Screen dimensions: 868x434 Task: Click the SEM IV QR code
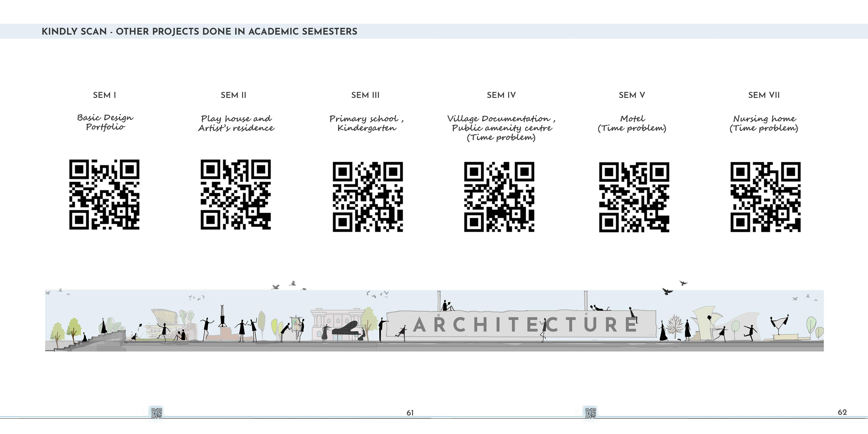499,197
